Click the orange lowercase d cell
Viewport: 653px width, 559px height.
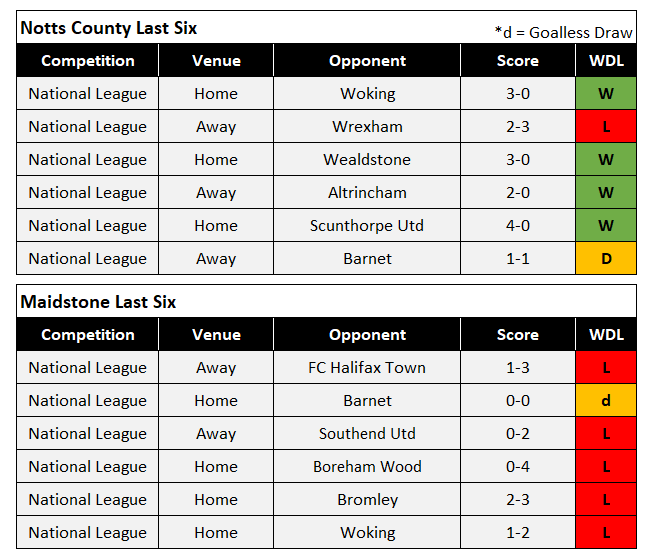pos(605,401)
